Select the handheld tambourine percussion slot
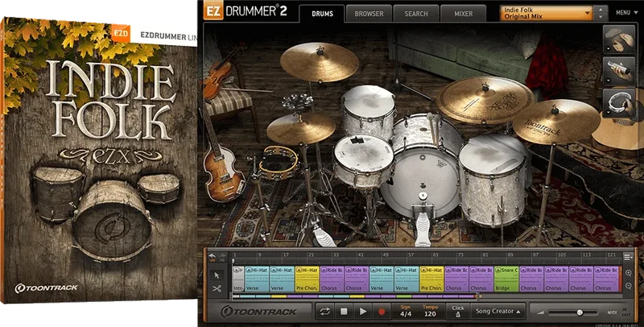The height and width of the screenshot is (327, 644). (619, 103)
